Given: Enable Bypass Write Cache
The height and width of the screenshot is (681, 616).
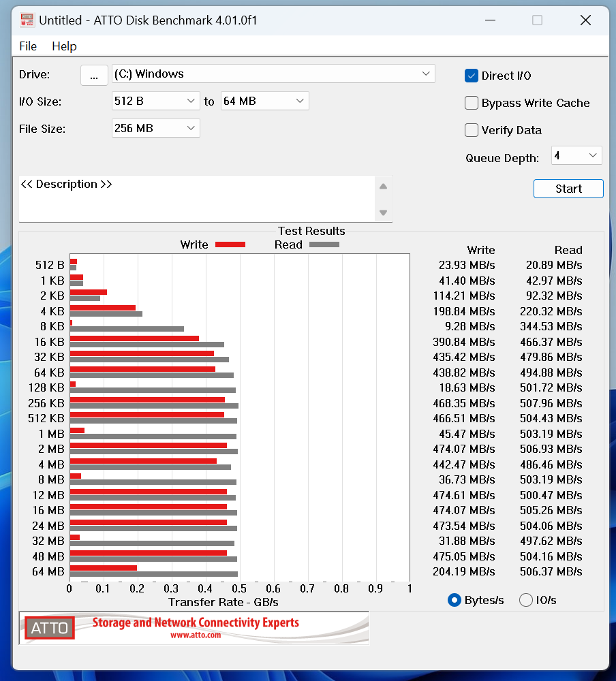Looking at the screenshot, I should pos(472,103).
